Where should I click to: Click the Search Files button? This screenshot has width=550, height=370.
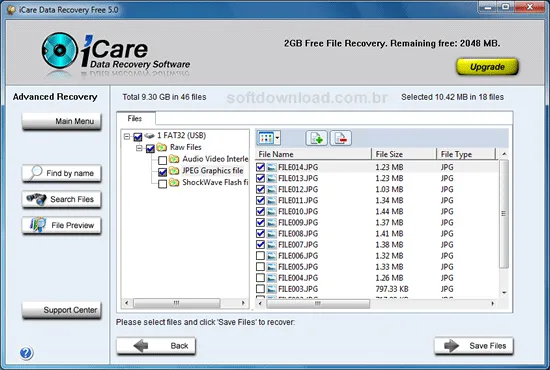click(x=62, y=199)
